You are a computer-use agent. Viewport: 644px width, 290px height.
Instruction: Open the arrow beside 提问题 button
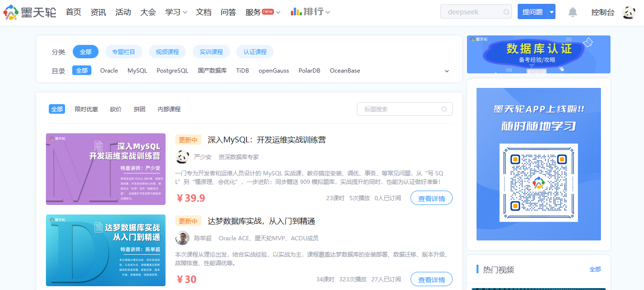click(552, 12)
